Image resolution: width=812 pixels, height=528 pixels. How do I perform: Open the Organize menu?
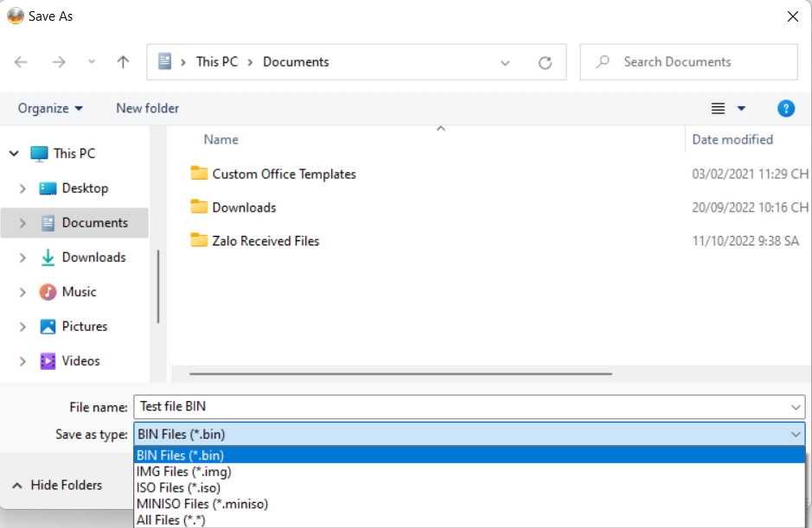point(50,108)
